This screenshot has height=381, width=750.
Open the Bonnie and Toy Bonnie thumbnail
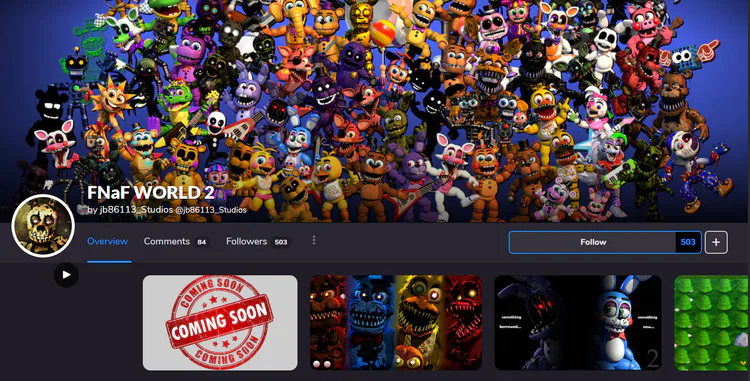click(x=578, y=322)
